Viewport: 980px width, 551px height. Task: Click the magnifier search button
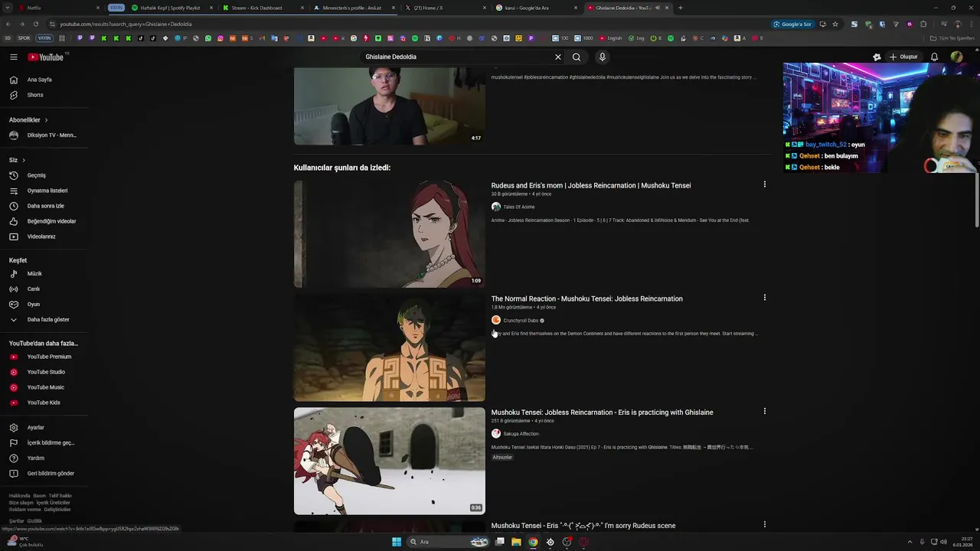tap(577, 57)
